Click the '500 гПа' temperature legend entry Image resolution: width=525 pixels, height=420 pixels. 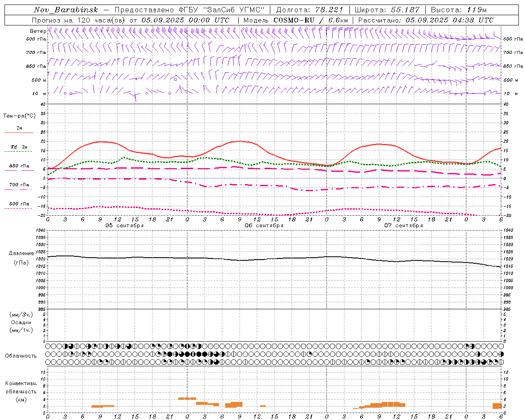click(19, 204)
